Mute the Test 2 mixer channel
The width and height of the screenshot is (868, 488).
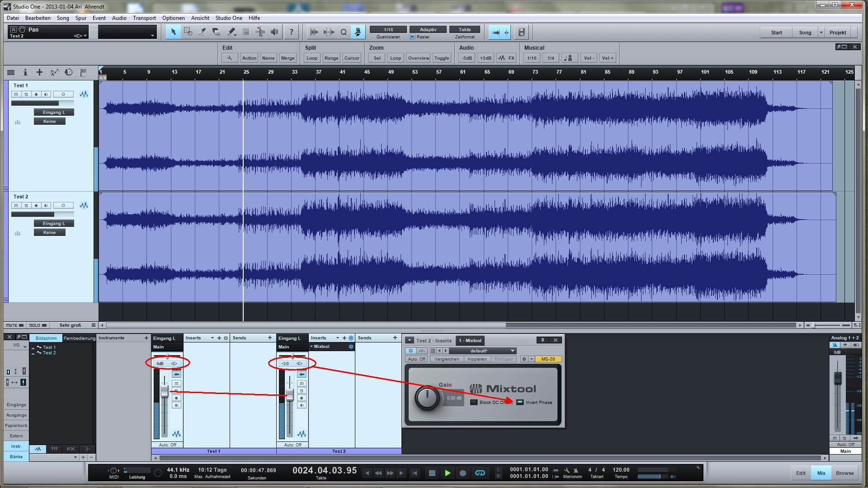302,384
